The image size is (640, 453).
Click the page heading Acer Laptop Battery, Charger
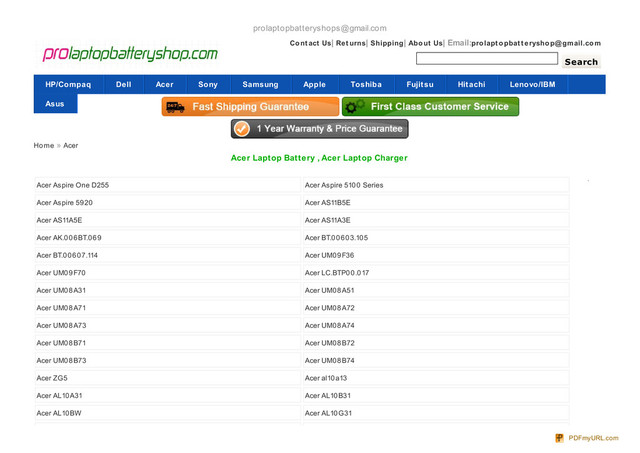[x=319, y=158]
